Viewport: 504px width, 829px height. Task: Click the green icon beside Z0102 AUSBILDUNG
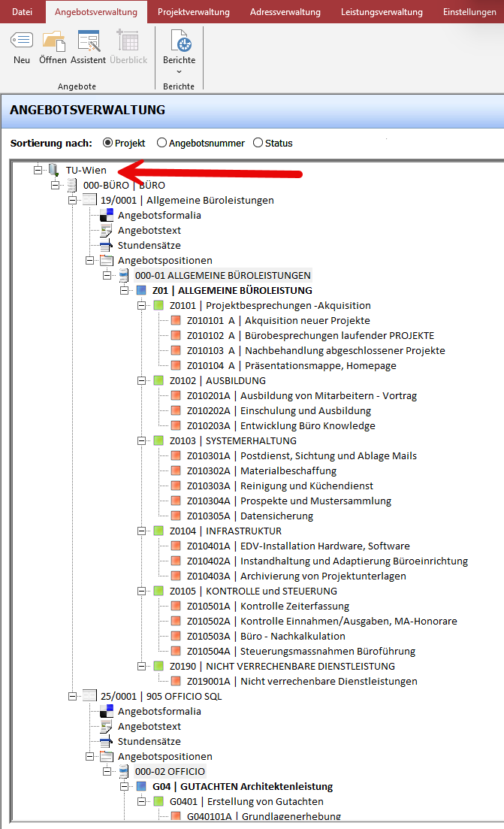coord(158,380)
